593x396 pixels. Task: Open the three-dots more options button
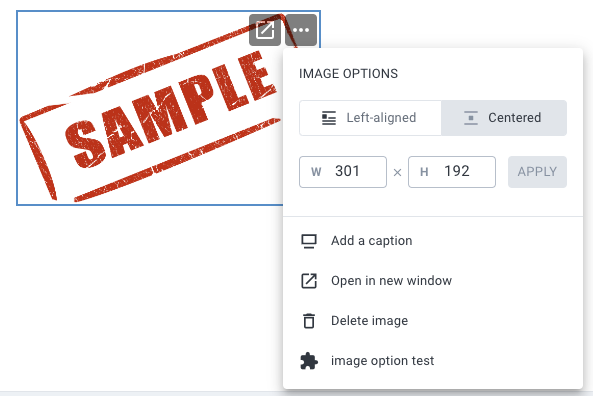[301, 30]
